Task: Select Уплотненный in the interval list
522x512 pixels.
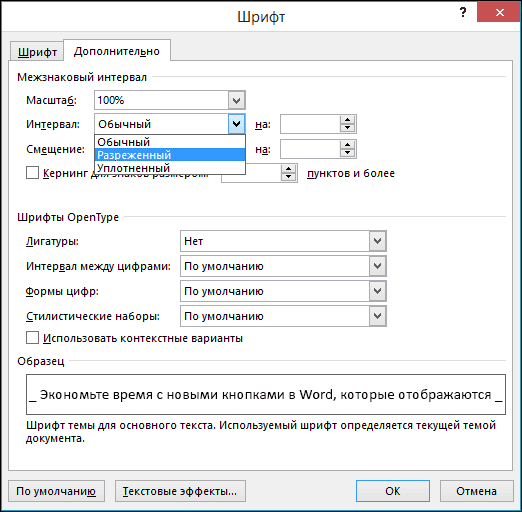Action: pos(170,168)
